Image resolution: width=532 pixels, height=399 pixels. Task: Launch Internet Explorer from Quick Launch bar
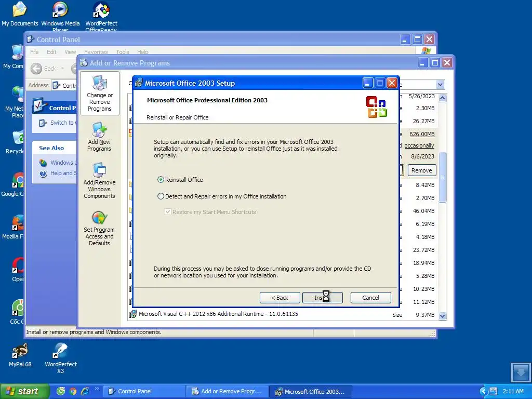pyautogui.click(x=85, y=391)
